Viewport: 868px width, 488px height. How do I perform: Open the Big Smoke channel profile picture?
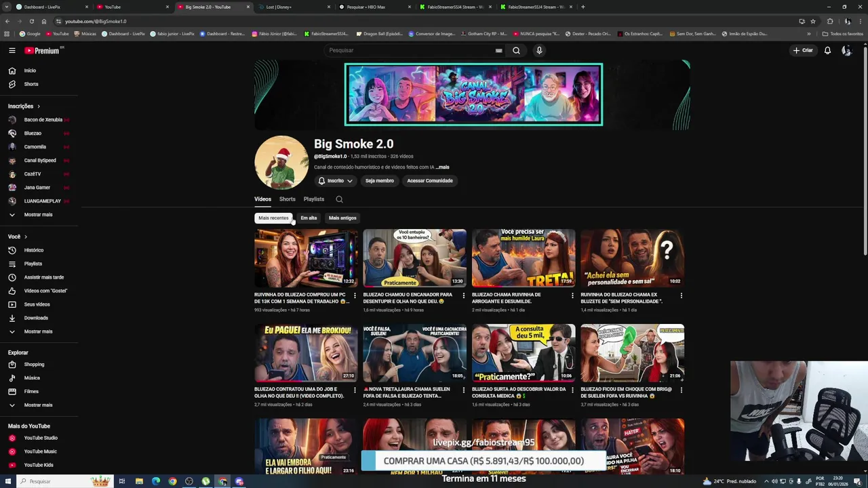(281, 162)
